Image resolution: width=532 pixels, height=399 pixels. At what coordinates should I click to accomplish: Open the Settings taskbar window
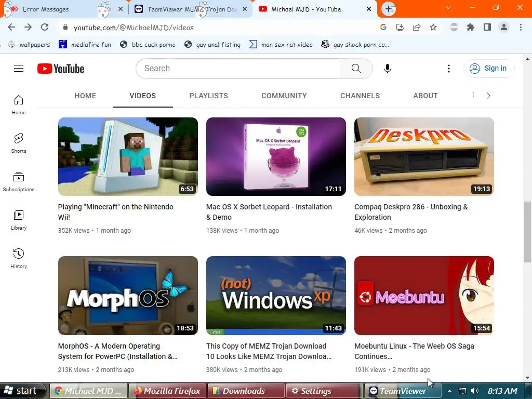(x=324, y=391)
